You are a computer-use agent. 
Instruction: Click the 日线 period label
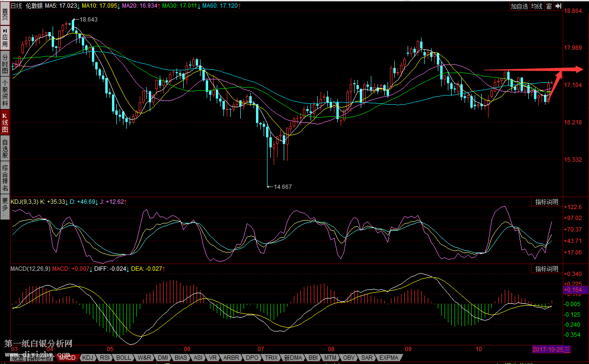[x=16, y=6]
